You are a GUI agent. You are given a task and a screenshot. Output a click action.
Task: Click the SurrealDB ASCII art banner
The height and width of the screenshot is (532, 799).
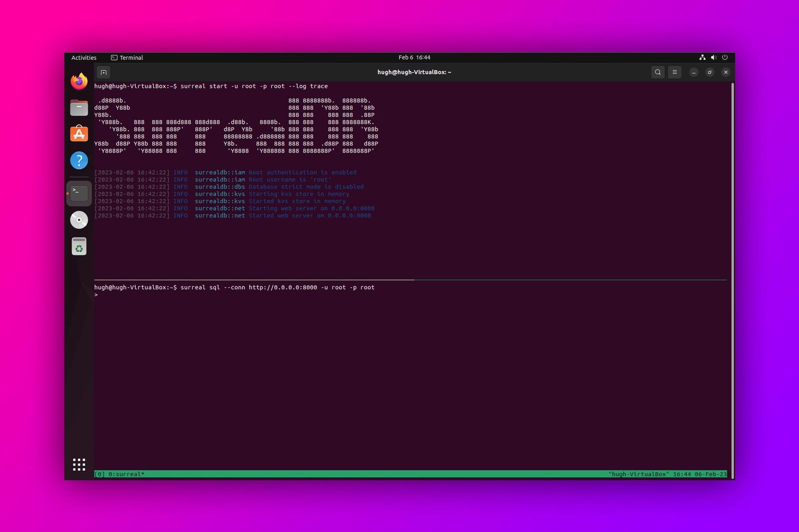(236, 126)
